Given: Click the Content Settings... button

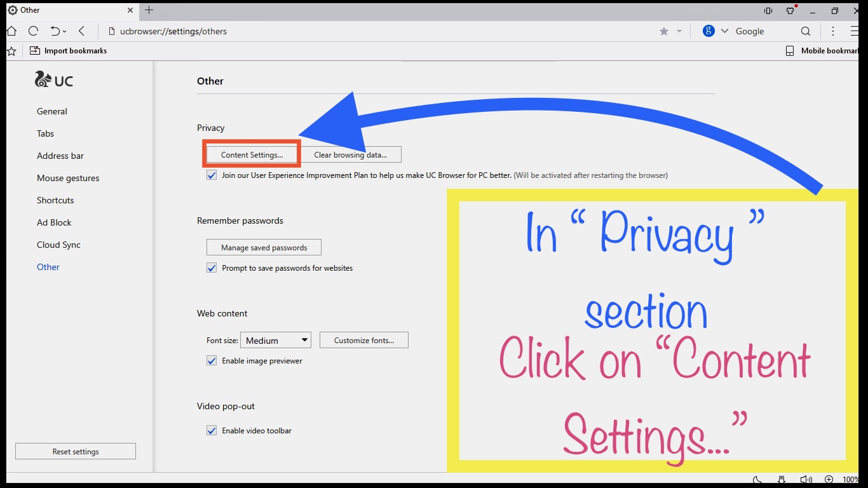Looking at the screenshot, I should point(252,154).
